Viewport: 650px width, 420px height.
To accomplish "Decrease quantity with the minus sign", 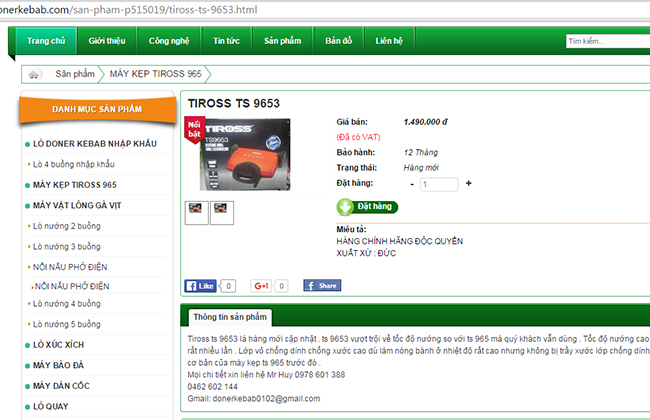I will 412,184.
